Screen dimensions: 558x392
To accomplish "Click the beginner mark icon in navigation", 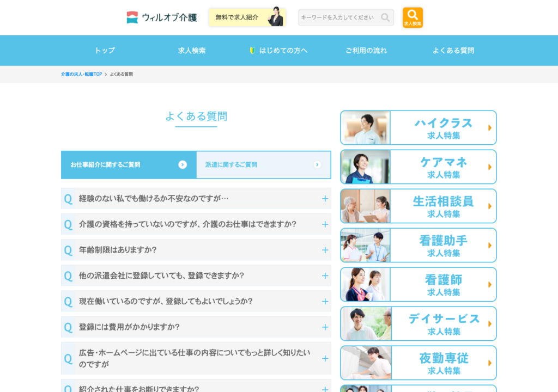I will coord(252,51).
